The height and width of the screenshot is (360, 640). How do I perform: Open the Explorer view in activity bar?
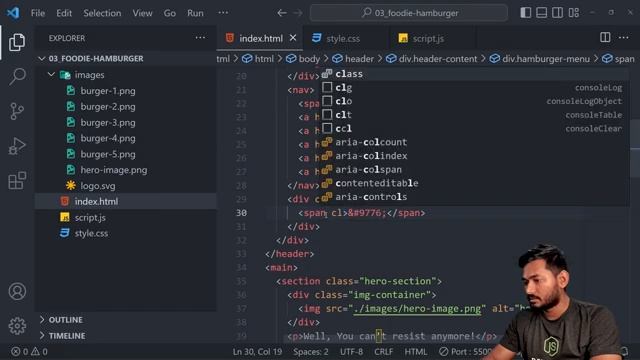pos(17,42)
